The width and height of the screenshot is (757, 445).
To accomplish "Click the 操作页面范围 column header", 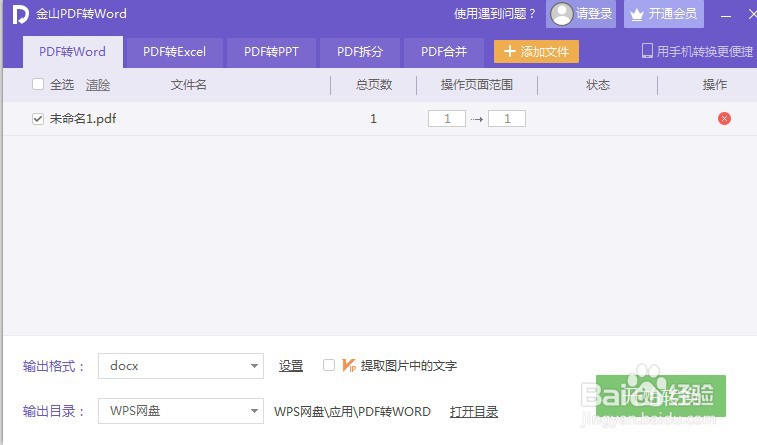I will (477, 85).
